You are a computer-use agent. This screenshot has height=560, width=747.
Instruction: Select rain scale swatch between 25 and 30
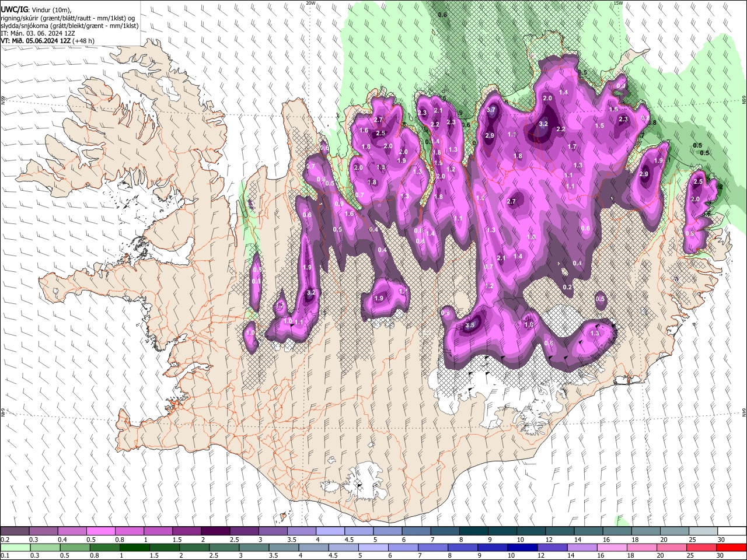(701, 548)
